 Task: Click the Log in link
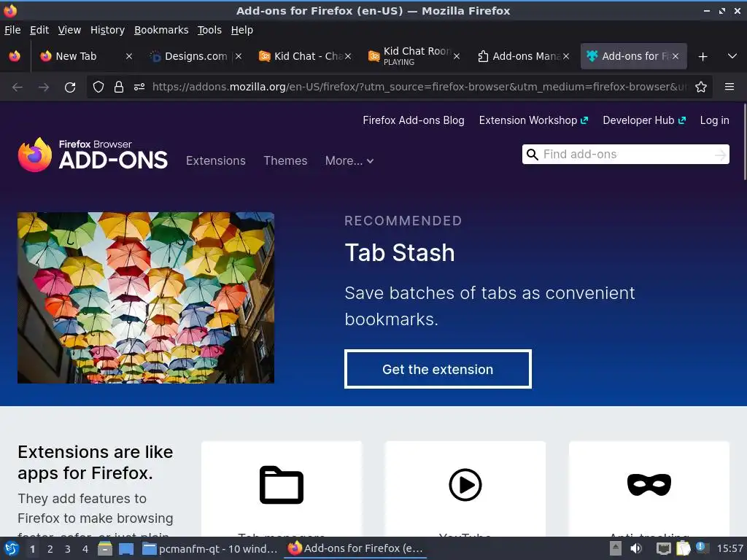click(715, 120)
